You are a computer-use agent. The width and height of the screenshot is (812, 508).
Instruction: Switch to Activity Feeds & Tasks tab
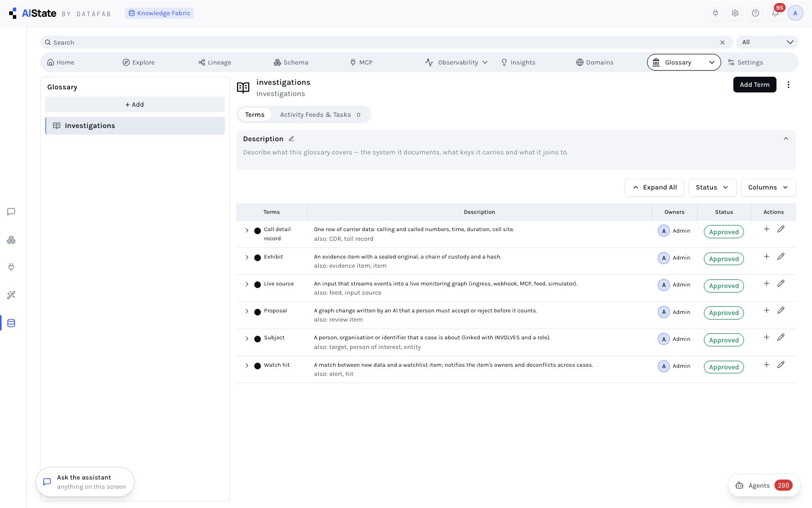click(320, 115)
